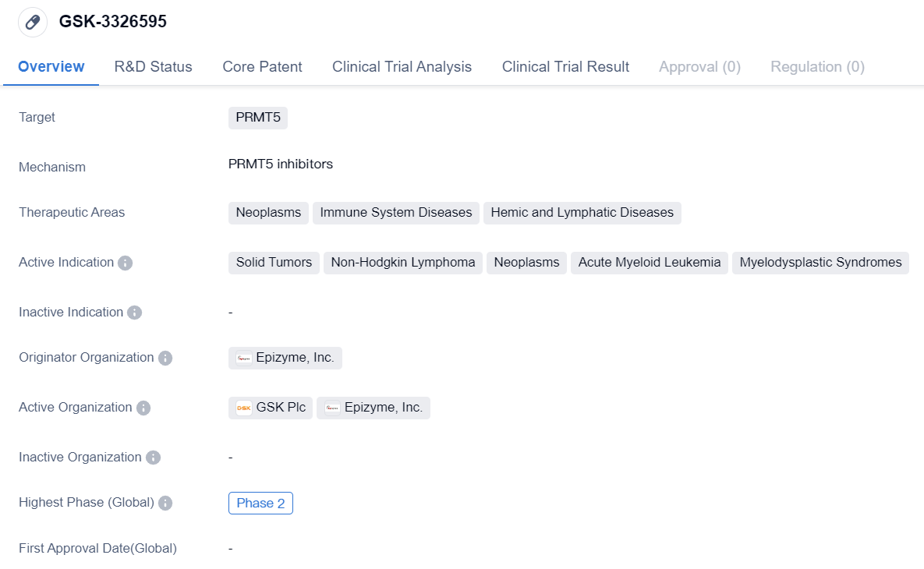The width and height of the screenshot is (924, 569).
Task: Click the pill drug icon beside GSK-3326595
Action: (33, 22)
